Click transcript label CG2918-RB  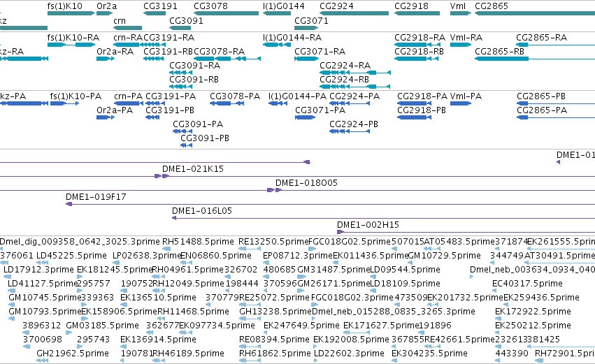point(419,52)
